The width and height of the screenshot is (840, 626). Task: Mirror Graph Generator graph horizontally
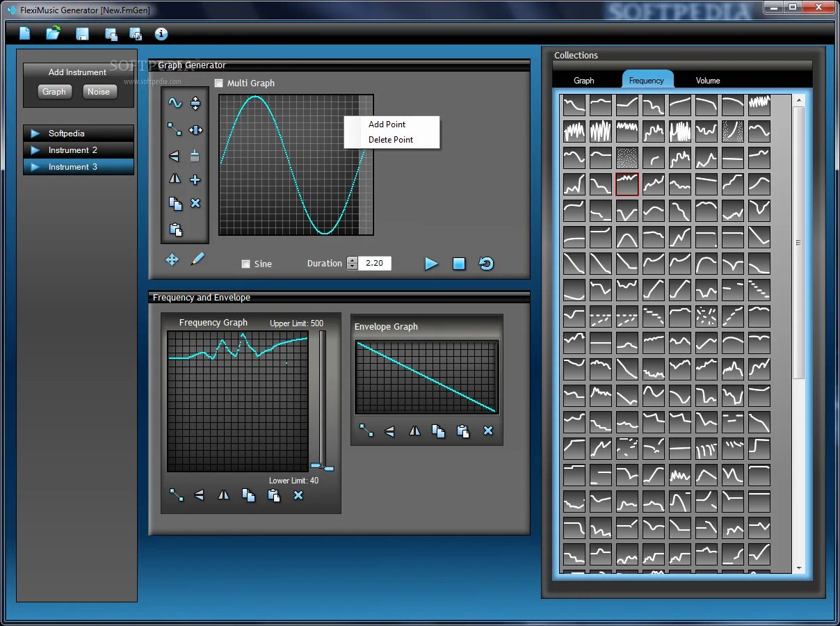pyautogui.click(x=175, y=179)
